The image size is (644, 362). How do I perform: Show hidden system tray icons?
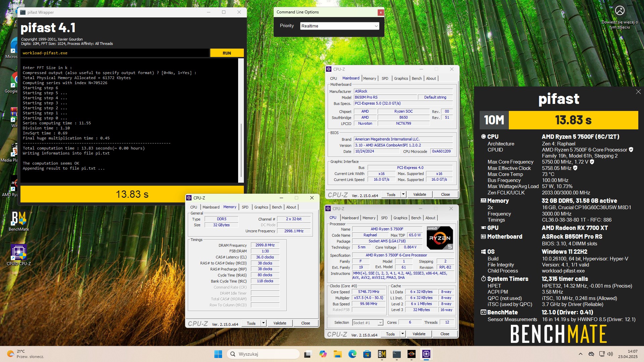coord(581,354)
